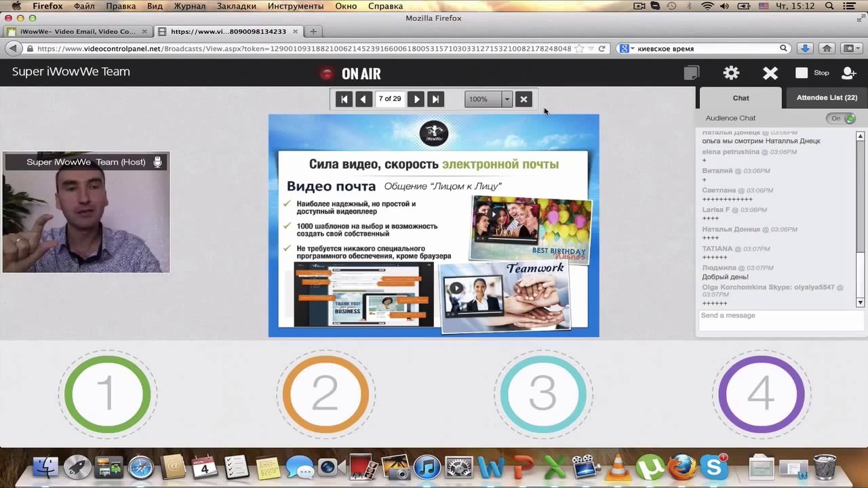The width and height of the screenshot is (868, 488).
Task: Open the URL history dropdown arrow
Action: click(591, 49)
